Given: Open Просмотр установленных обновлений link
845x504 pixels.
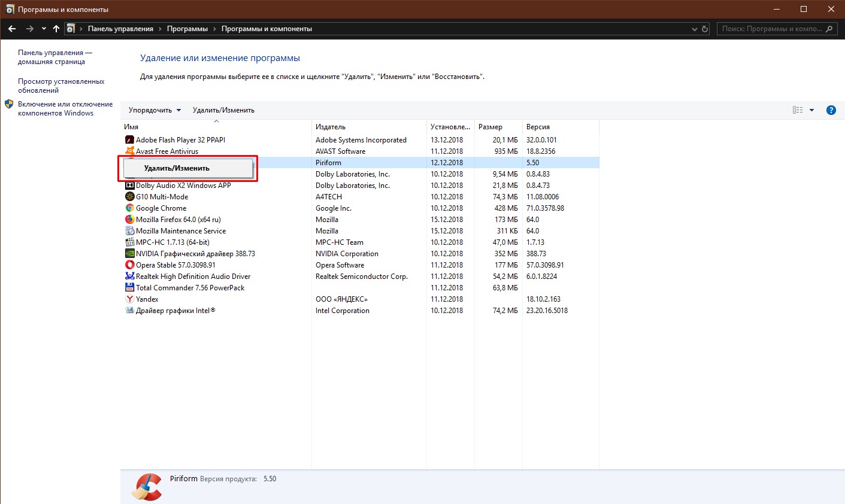Looking at the screenshot, I should (61, 86).
